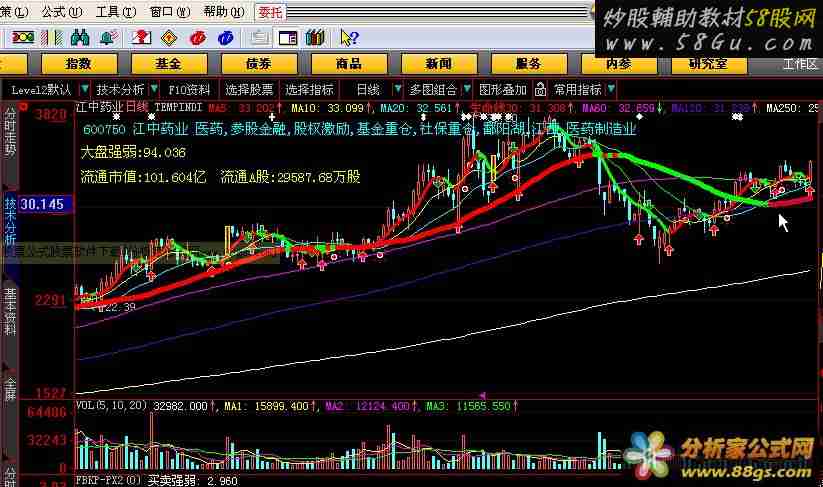Click the alarm bell alert icon
The height and width of the screenshot is (487, 823).
(110, 38)
